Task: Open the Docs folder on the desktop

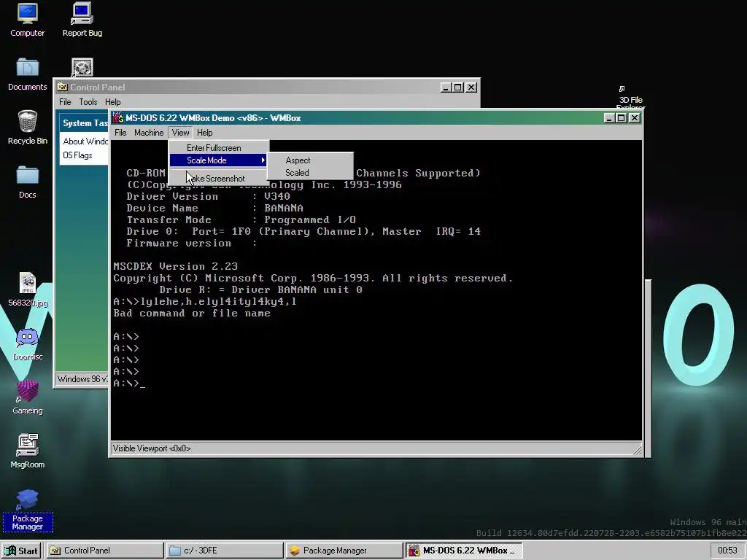Action: [x=27, y=182]
